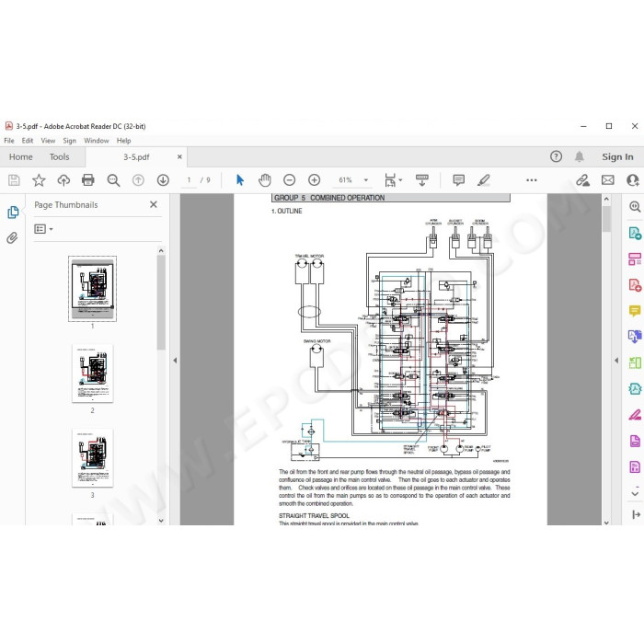Open the search tool in right pane
The width and height of the screenshot is (644, 644).
point(635,207)
